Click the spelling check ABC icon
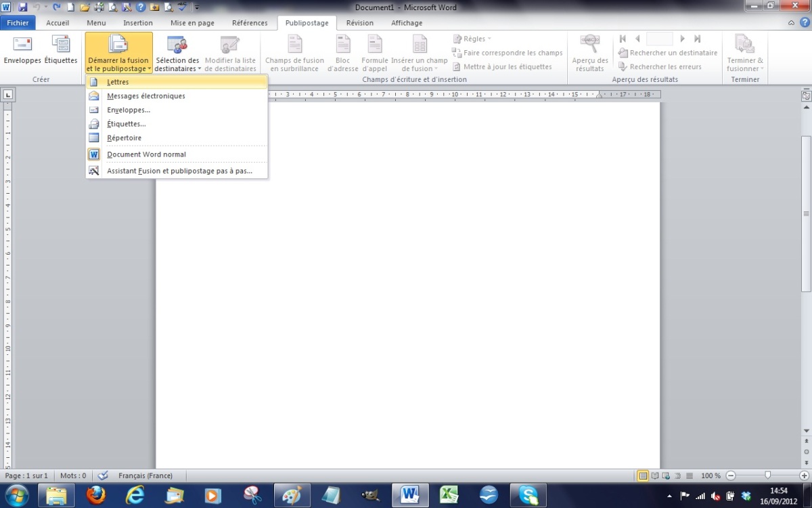 click(x=182, y=7)
